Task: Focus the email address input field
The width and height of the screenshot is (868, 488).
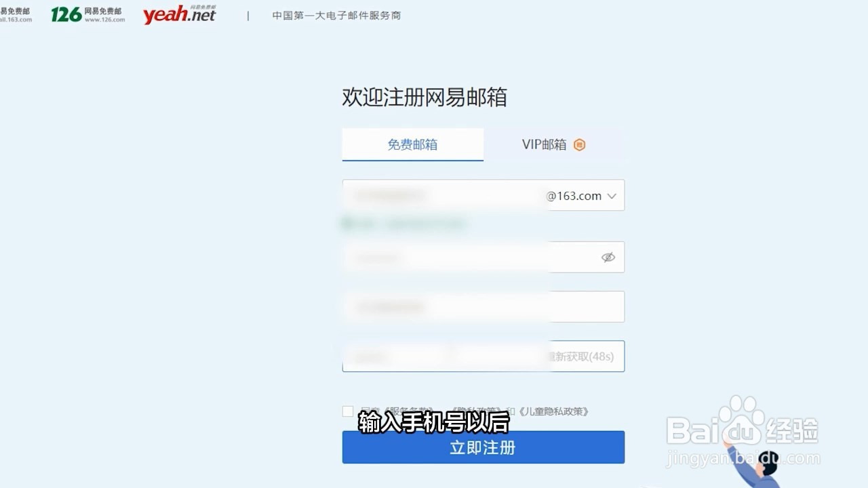Action: tap(444, 195)
